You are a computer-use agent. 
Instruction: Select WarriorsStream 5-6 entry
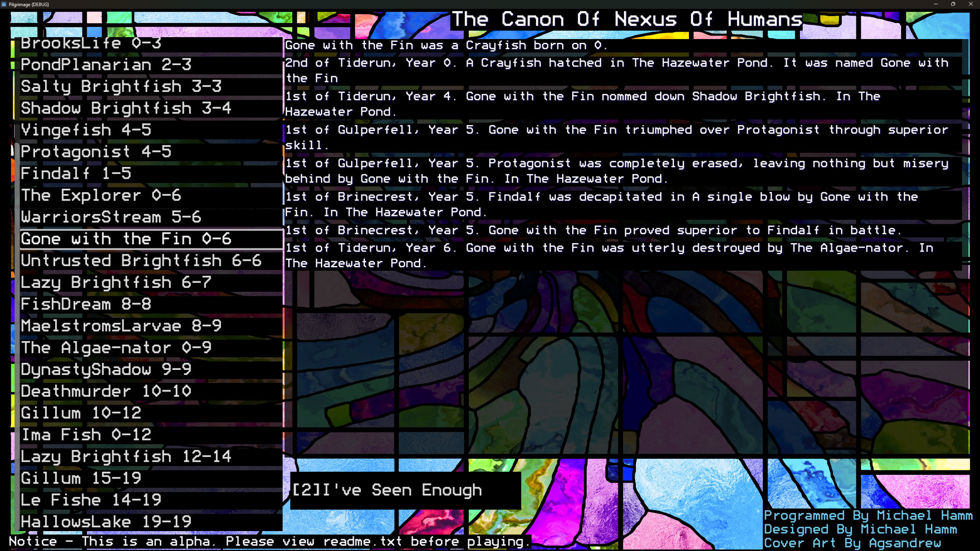pyautogui.click(x=151, y=217)
